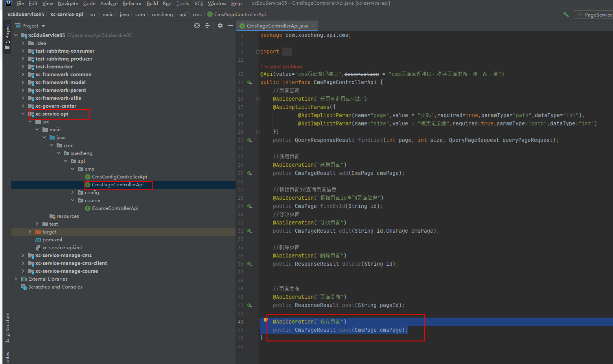Expand xc-service-manage-course module
613x364 pixels.
[23, 271]
